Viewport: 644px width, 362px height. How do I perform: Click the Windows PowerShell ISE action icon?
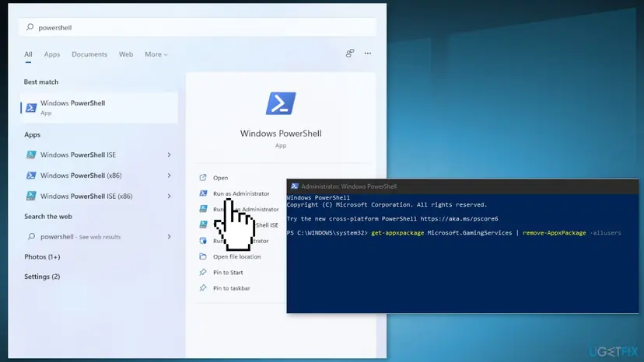tap(203, 225)
